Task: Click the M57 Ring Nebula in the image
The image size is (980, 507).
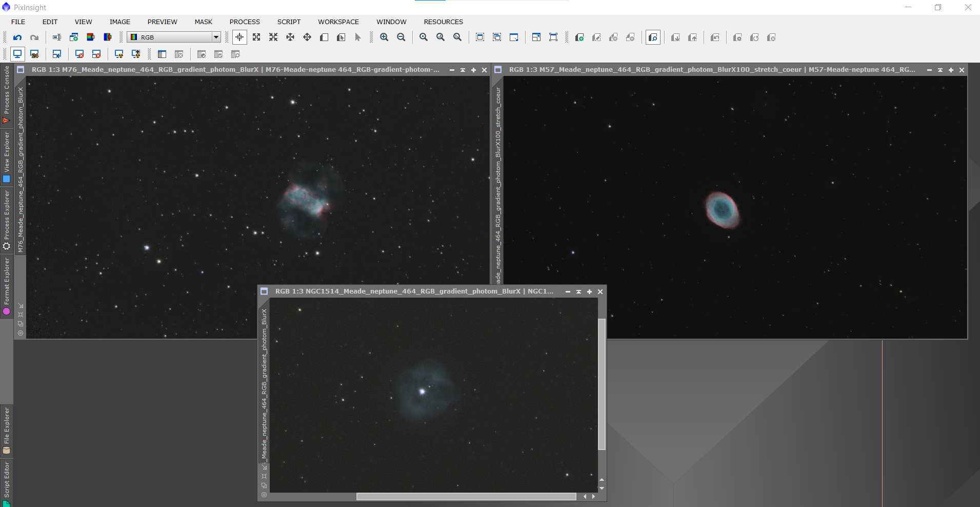Action: click(x=723, y=209)
